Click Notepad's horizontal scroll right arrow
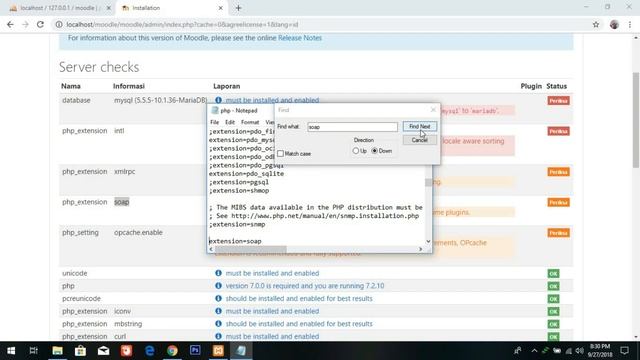 tap(420, 249)
